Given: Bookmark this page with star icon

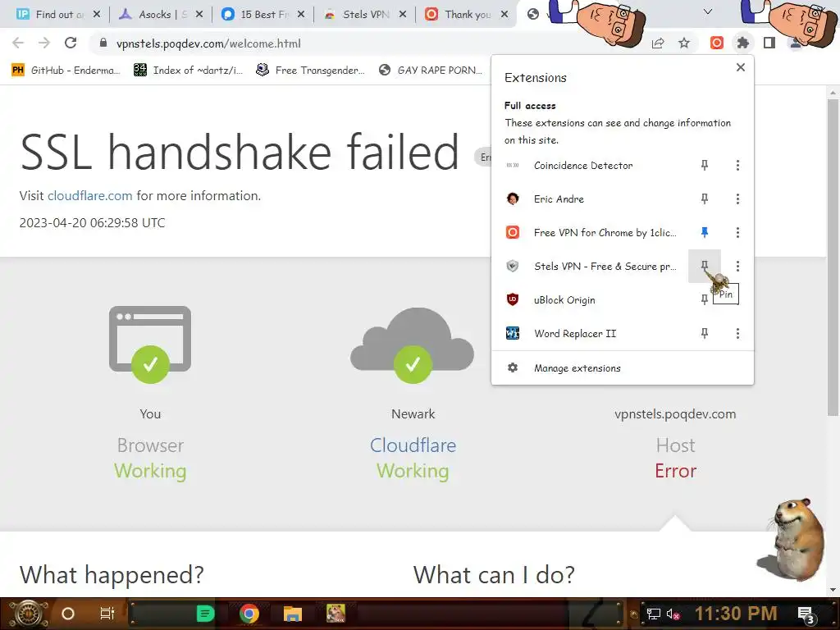Looking at the screenshot, I should [684, 43].
